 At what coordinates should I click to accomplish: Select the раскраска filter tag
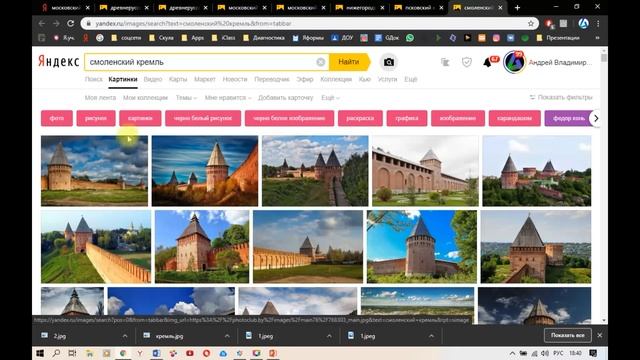pyautogui.click(x=360, y=118)
